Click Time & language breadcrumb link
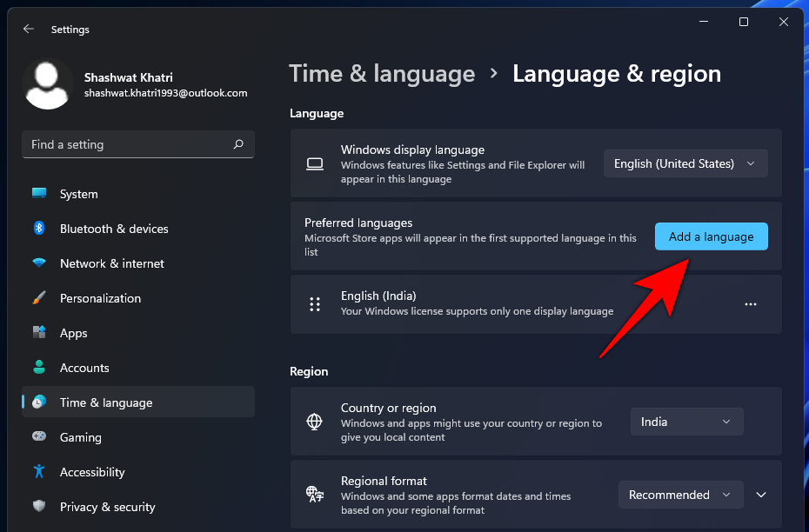This screenshot has height=532, width=809. point(382,74)
